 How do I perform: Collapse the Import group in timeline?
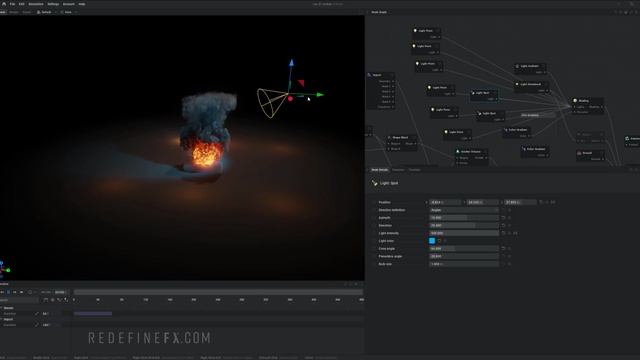pyautogui.click(x=1, y=320)
